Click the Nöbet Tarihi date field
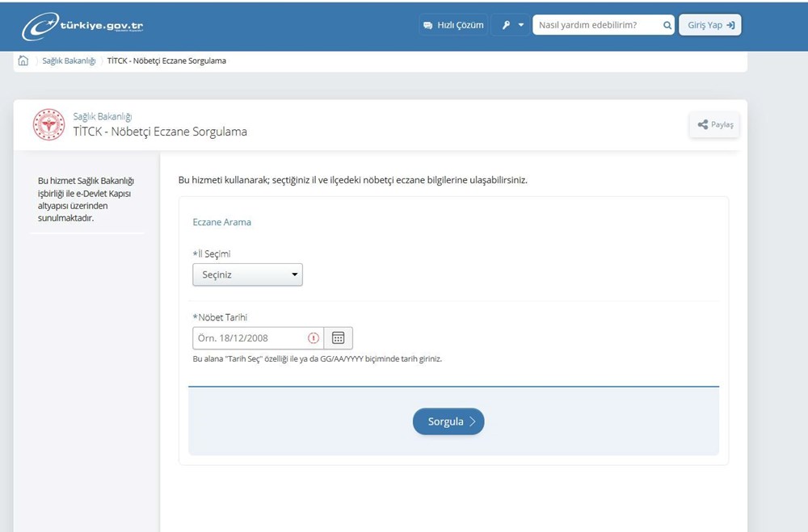Viewport: 808px width, 532px height. click(x=249, y=338)
